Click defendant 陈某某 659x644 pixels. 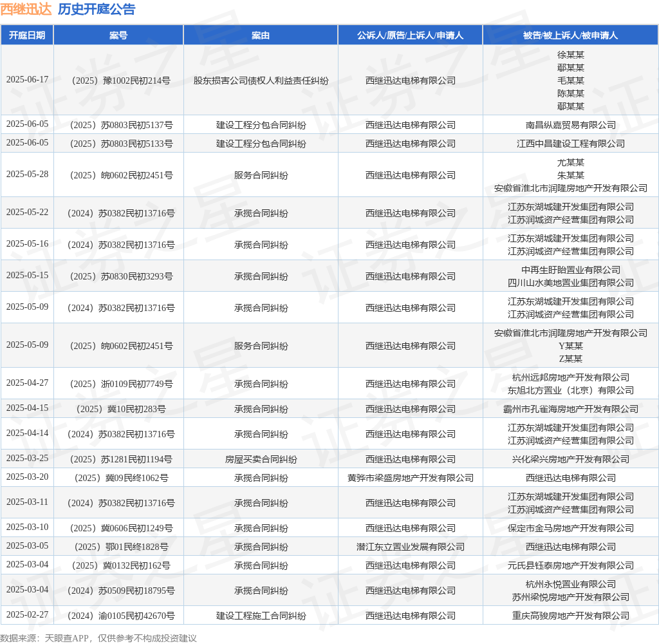click(570, 93)
